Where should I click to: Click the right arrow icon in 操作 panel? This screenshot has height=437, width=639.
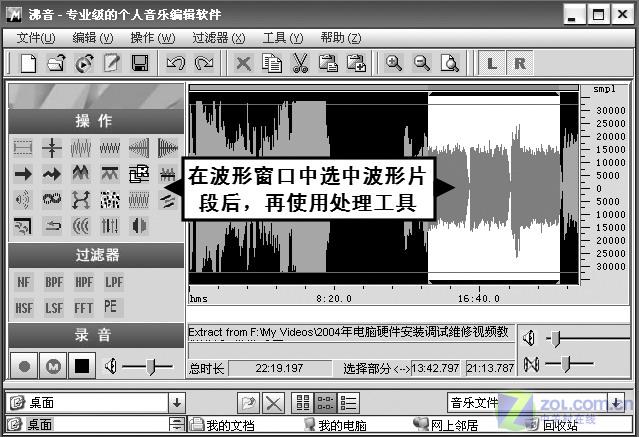tap(23, 174)
